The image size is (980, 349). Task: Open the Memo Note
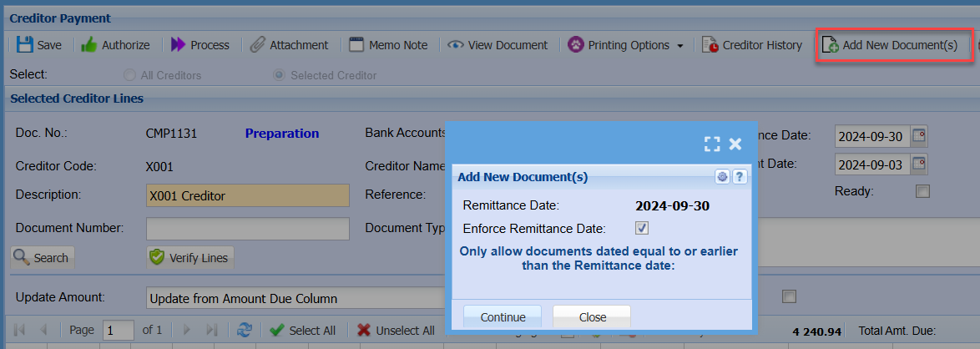click(389, 45)
